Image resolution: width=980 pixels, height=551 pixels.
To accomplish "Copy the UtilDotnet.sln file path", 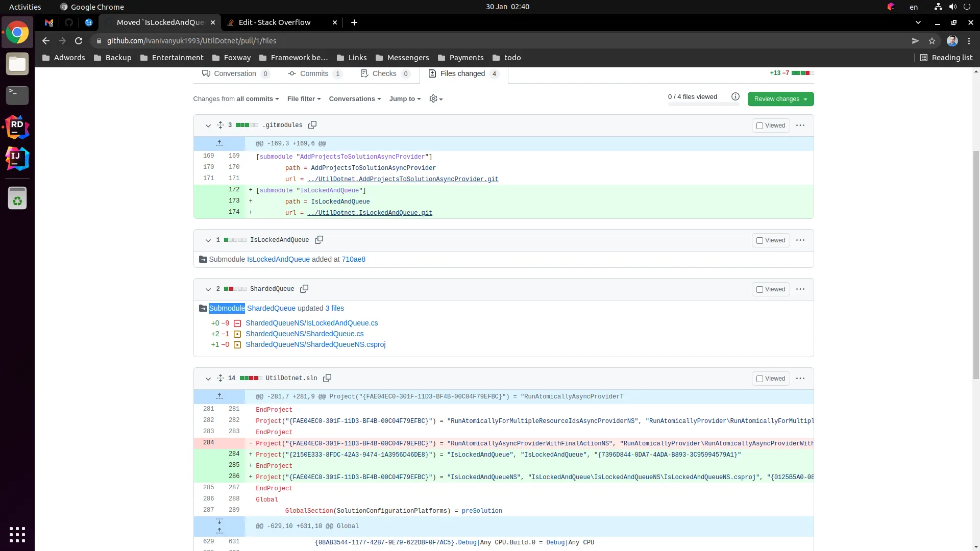I will (x=327, y=378).
